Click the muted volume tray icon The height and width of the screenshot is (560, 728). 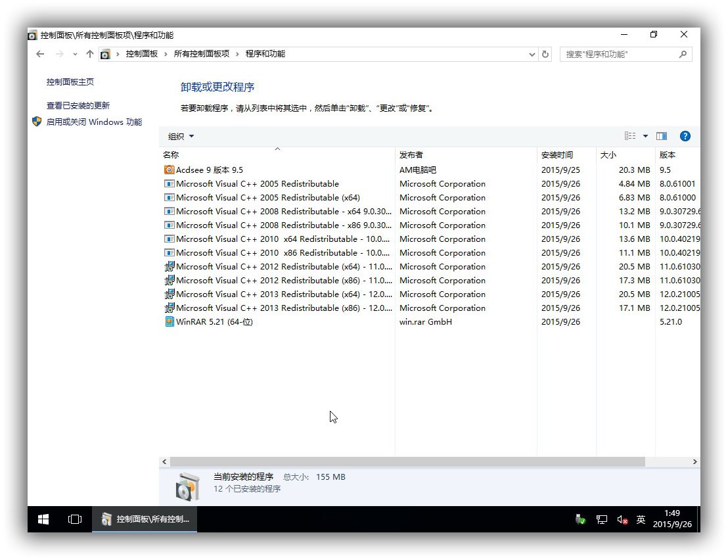(x=622, y=520)
